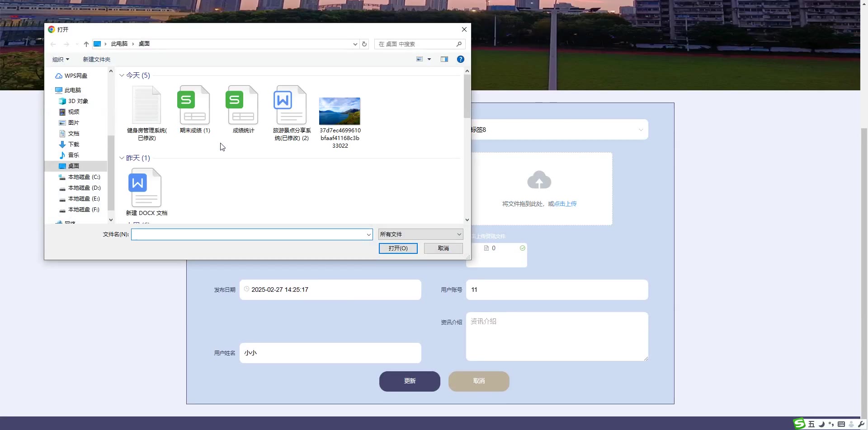Toggle the preview pane icon
The image size is (868, 430).
(444, 59)
